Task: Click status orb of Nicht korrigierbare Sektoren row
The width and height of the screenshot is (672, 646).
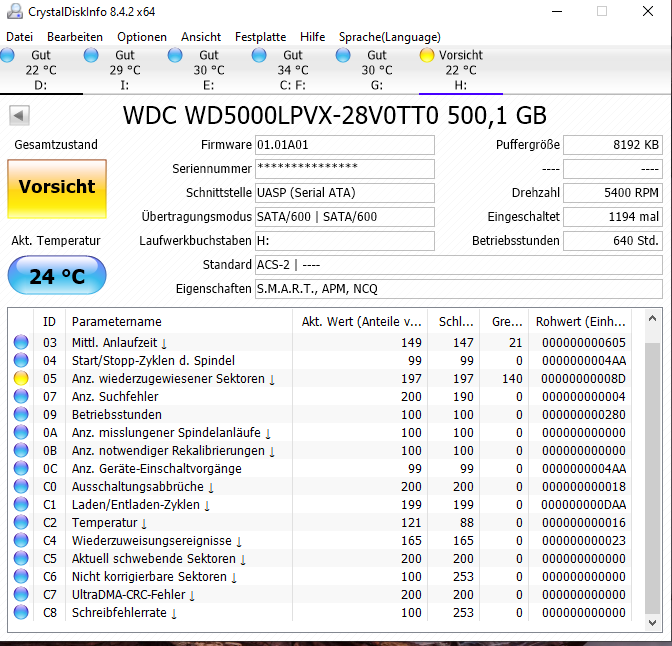Action: (x=21, y=576)
